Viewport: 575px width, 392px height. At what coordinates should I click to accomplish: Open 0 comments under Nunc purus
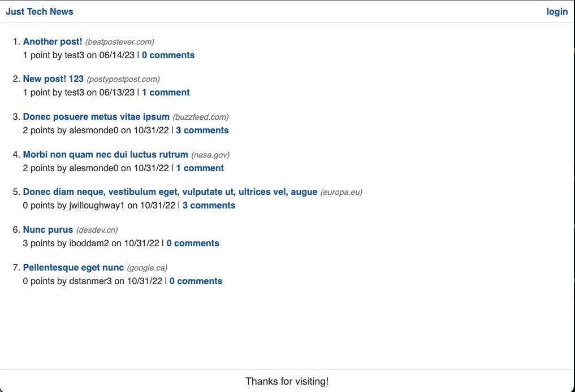193,243
